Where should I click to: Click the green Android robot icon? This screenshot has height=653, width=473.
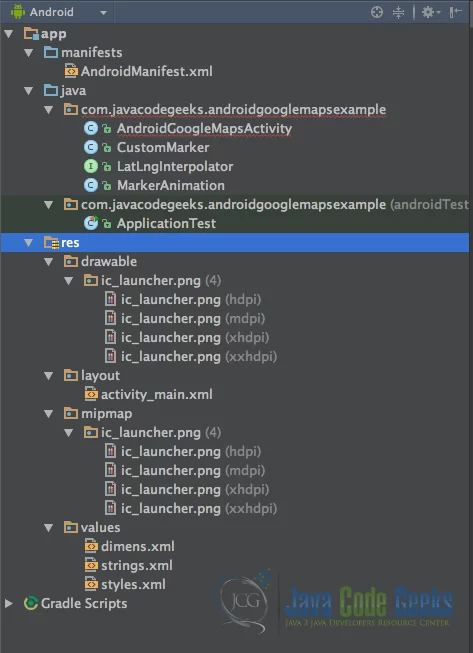click(x=18, y=12)
